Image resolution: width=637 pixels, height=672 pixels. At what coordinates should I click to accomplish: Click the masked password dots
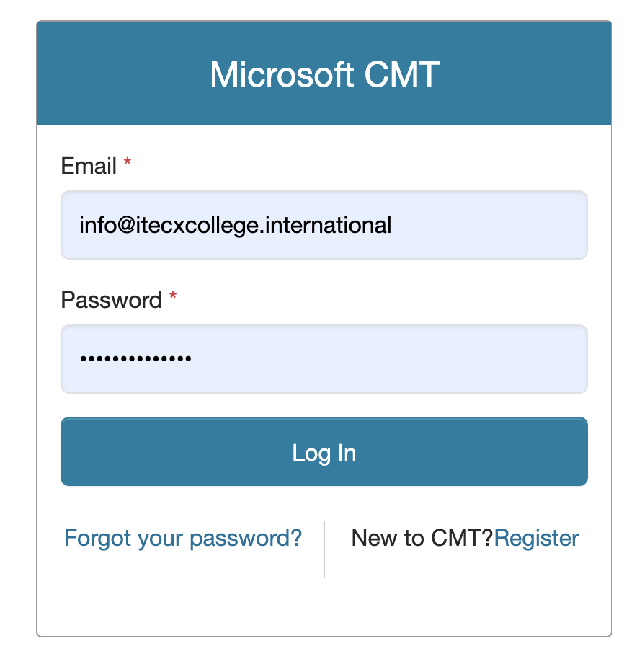tap(135, 358)
